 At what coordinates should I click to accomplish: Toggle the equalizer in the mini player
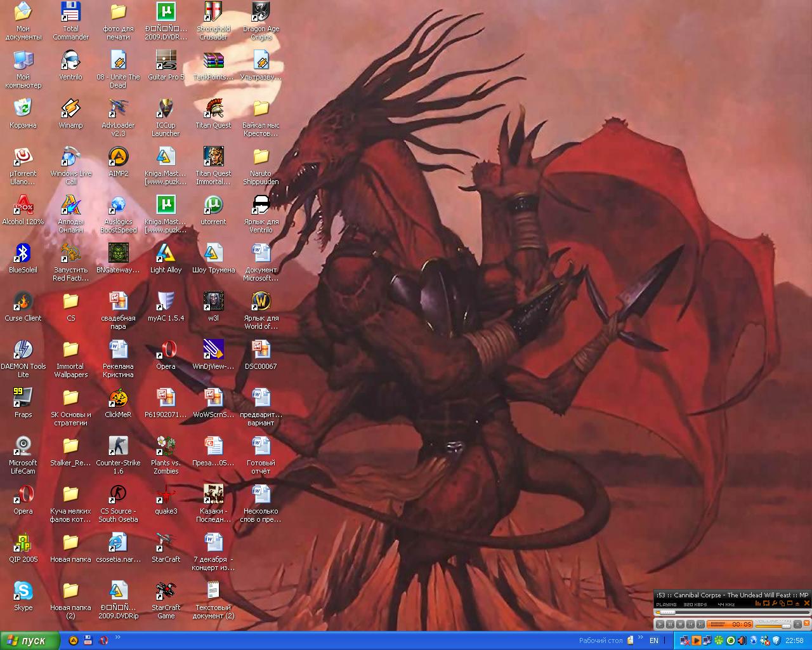(x=757, y=603)
